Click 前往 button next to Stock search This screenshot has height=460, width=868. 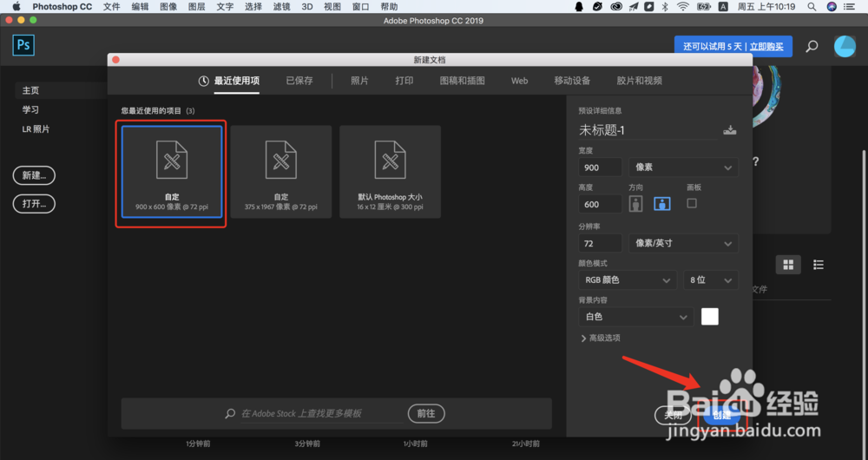[426, 413]
